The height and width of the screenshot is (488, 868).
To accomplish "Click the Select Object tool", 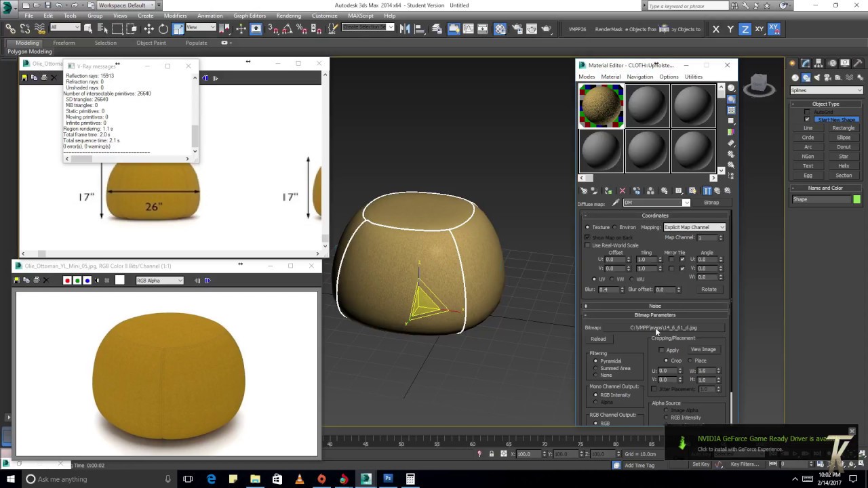I will (88, 29).
